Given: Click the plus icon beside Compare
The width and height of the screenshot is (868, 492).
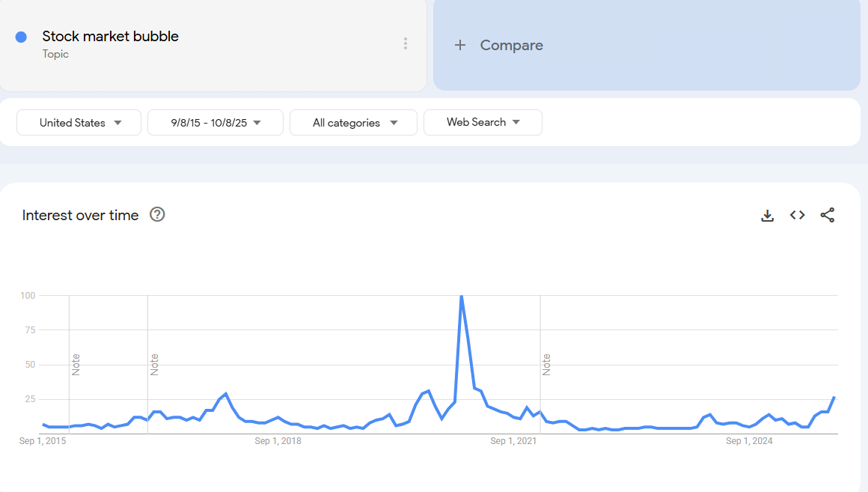Looking at the screenshot, I should pyautogui.click(x=460, y=46).
